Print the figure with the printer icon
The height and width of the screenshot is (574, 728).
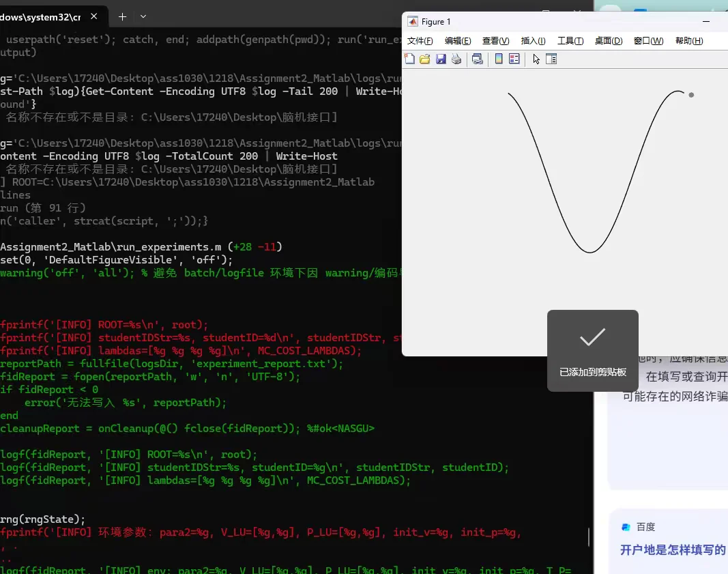tap(456, 59)
